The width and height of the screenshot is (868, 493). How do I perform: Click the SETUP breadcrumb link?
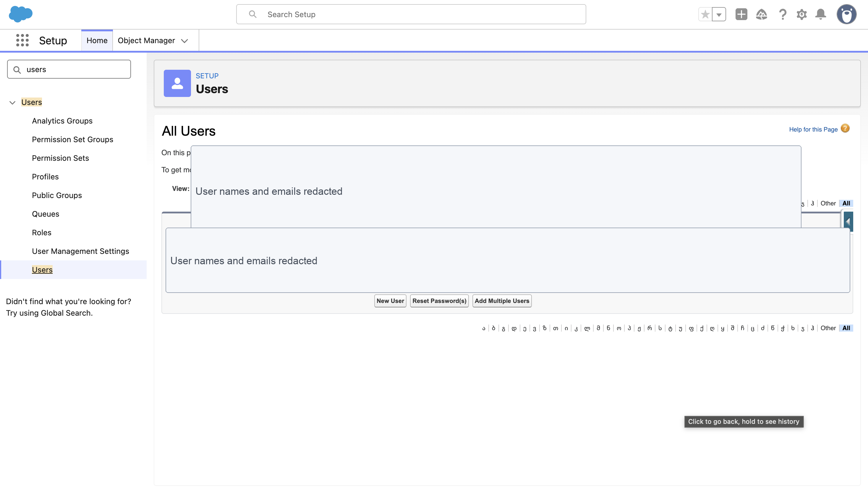[x=207, y=76]
